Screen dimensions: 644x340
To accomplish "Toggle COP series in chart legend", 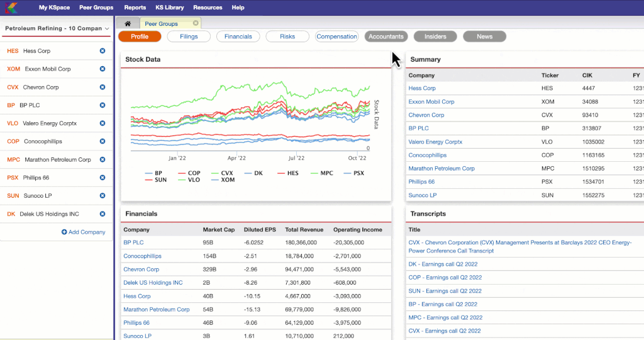I will 189,173.
